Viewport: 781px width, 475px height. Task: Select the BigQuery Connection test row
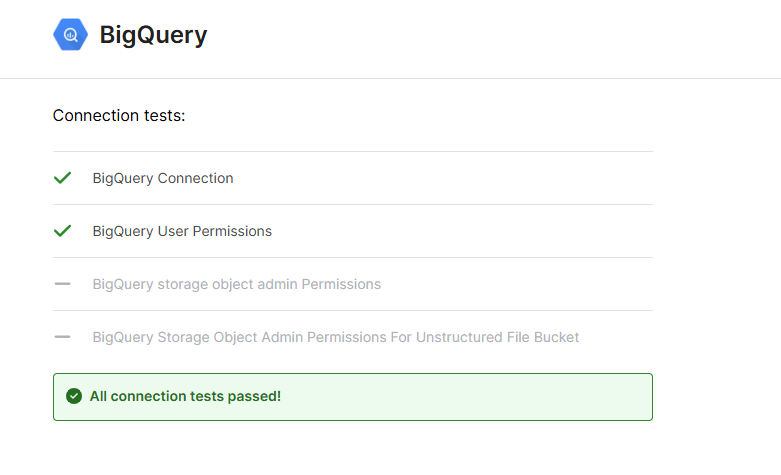pos(353,178)
